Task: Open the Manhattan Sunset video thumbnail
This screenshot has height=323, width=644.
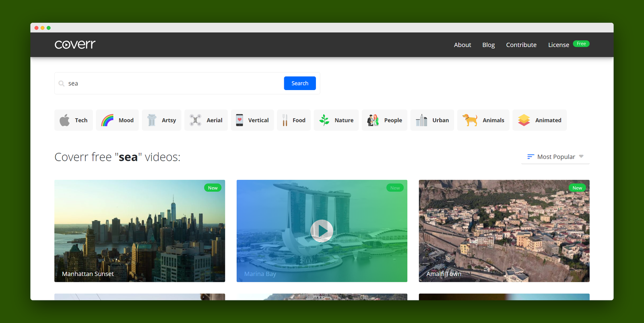Action: coord(140,231)
